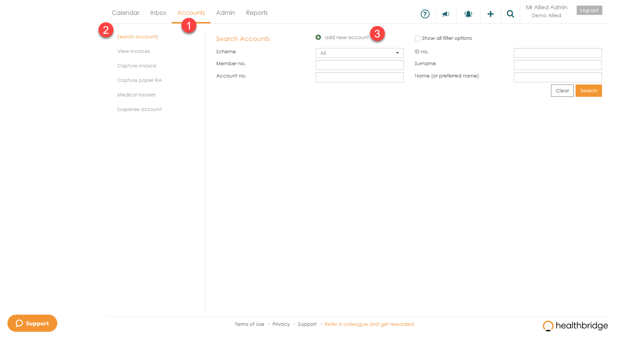Open the notifications bell icon

tap(468, 14)
